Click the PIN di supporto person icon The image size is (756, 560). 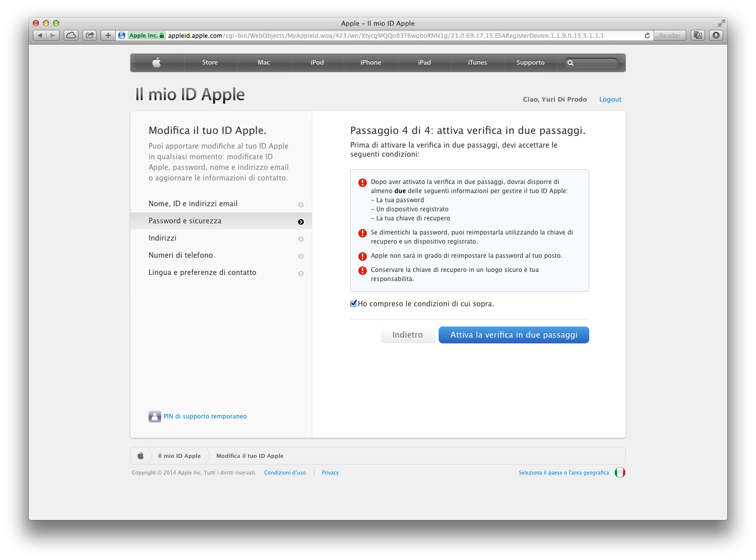pyautogui.click(x=155, y=416)
